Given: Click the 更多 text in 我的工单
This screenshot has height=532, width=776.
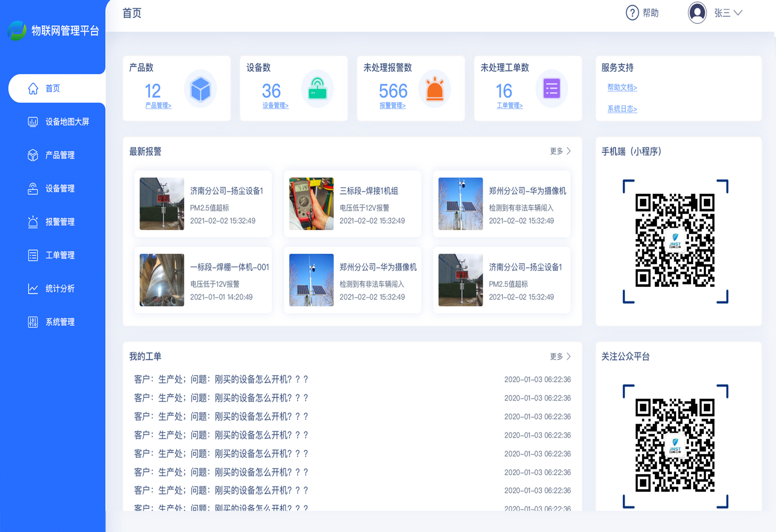Looking at the screenshot, I should pyautogui.click(x=557, y=356).
